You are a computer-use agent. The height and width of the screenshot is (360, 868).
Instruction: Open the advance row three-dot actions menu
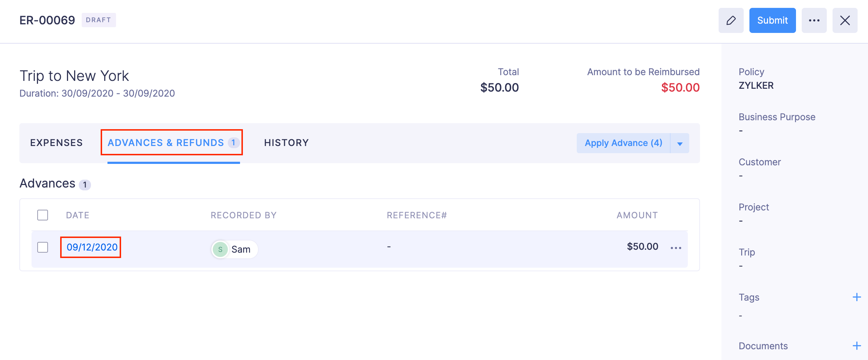click(x=676, y=248)
